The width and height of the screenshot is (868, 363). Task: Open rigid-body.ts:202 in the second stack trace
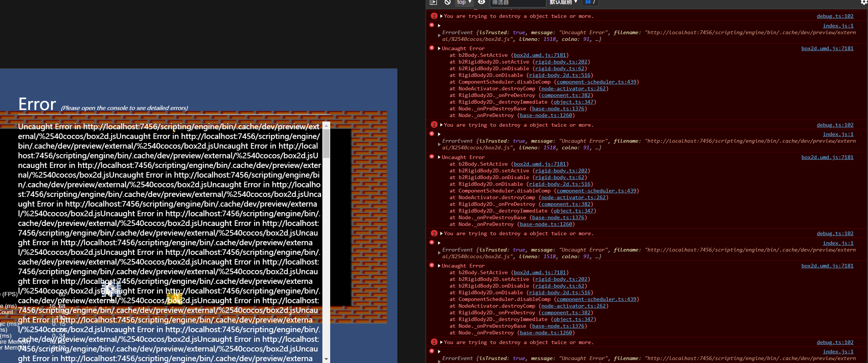(561, 171)
